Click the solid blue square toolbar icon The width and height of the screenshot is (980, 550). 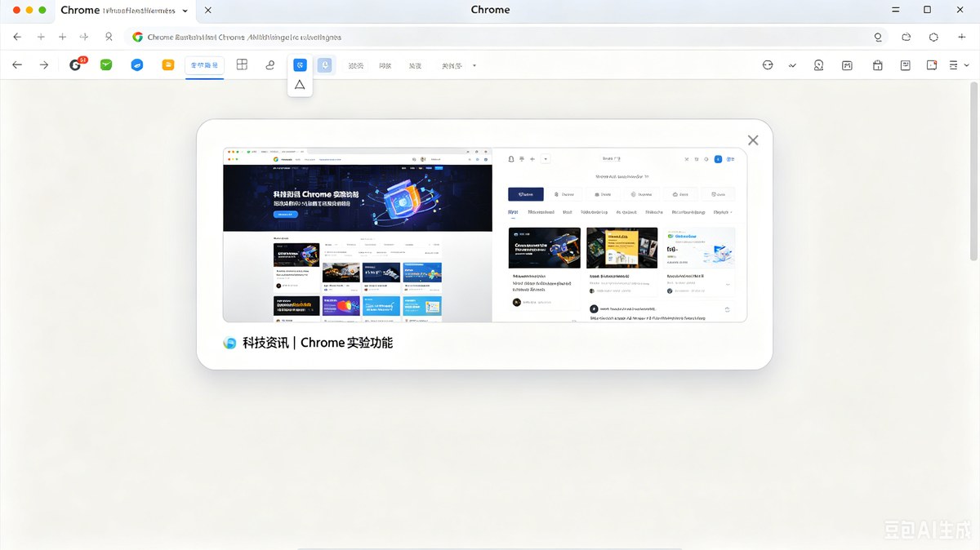[300, 64]
